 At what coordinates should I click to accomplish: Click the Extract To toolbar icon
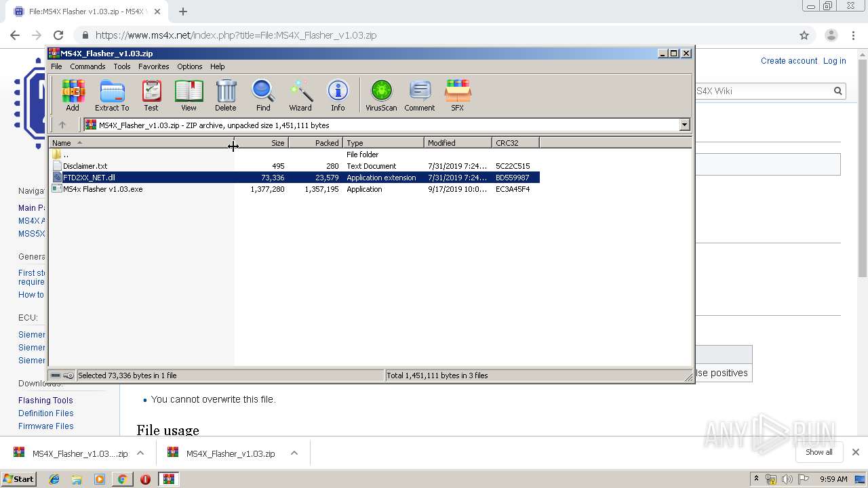112,96
